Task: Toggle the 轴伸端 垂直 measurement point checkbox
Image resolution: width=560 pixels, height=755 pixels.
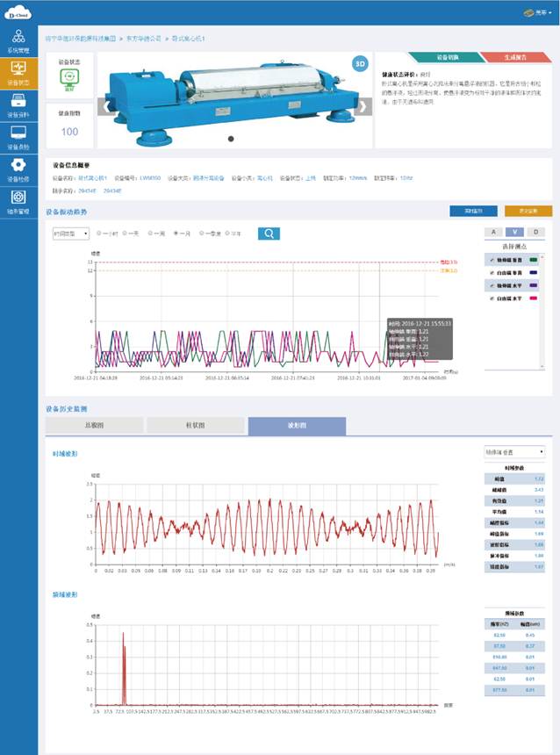Action: [490, 259]
